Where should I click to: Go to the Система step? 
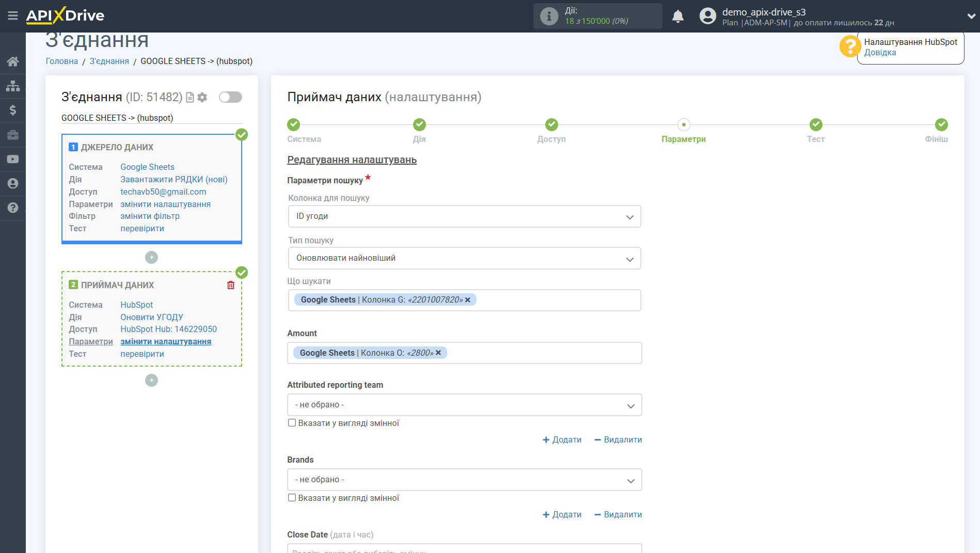[293, 124]
